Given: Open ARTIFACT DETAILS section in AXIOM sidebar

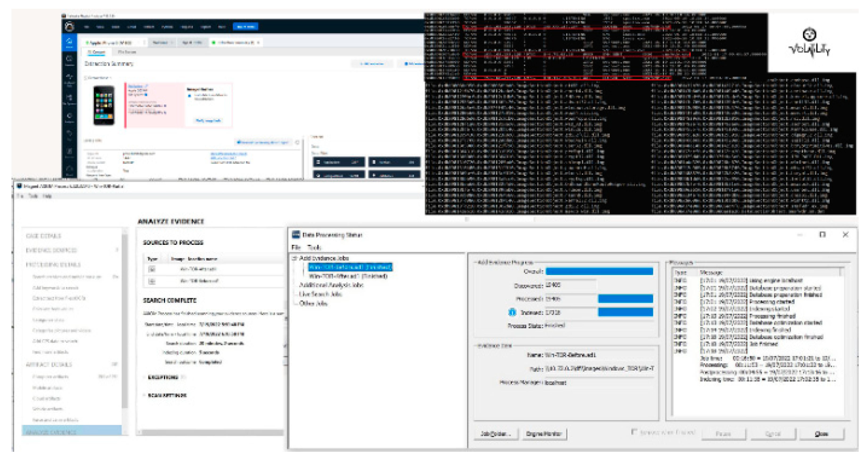Looking at the screenshot, I should pyautogui.click(x=49, y=364).
